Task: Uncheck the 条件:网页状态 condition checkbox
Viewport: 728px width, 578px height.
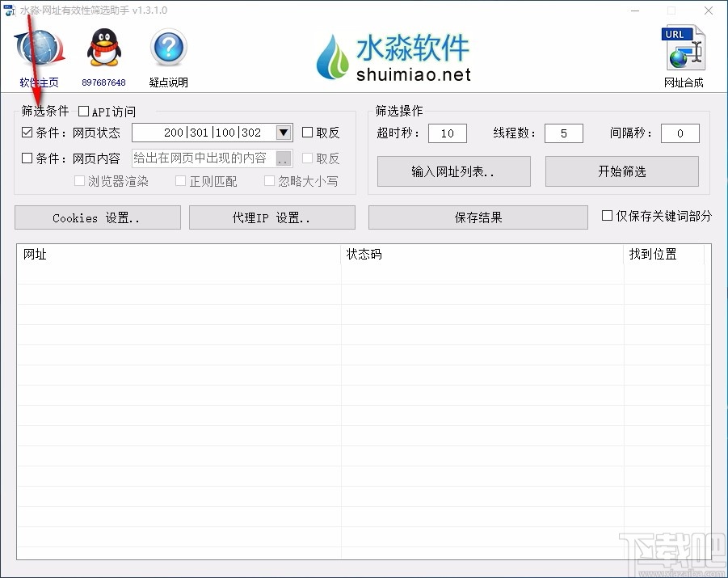Action: 27,132
